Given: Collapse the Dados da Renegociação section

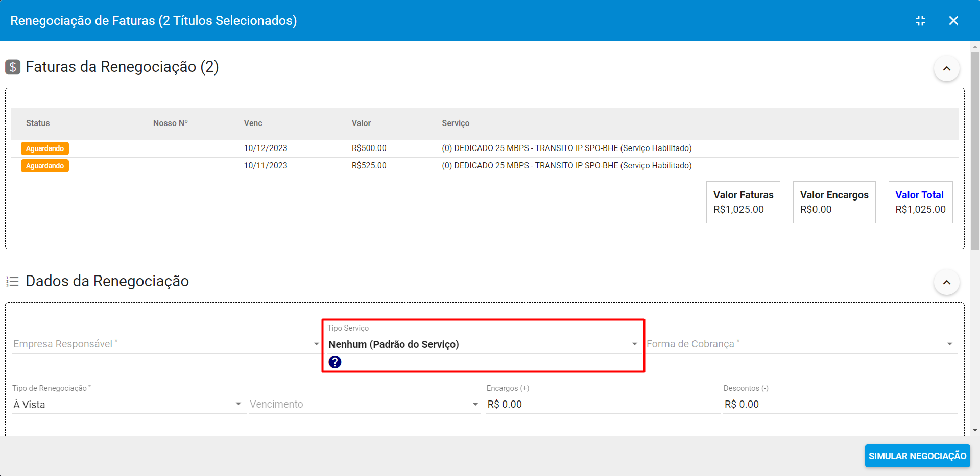Looking at the screenshot, I should [x=947, y=282].
